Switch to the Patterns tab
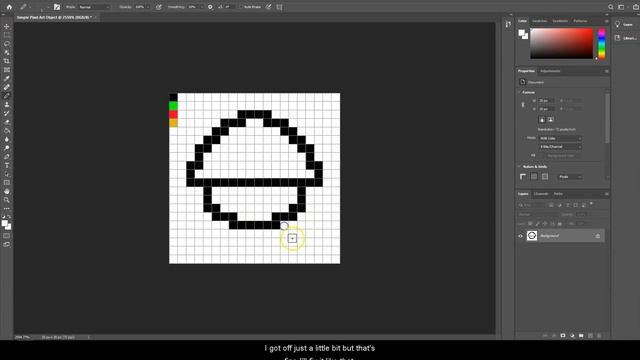 click(x=580, y=21)
